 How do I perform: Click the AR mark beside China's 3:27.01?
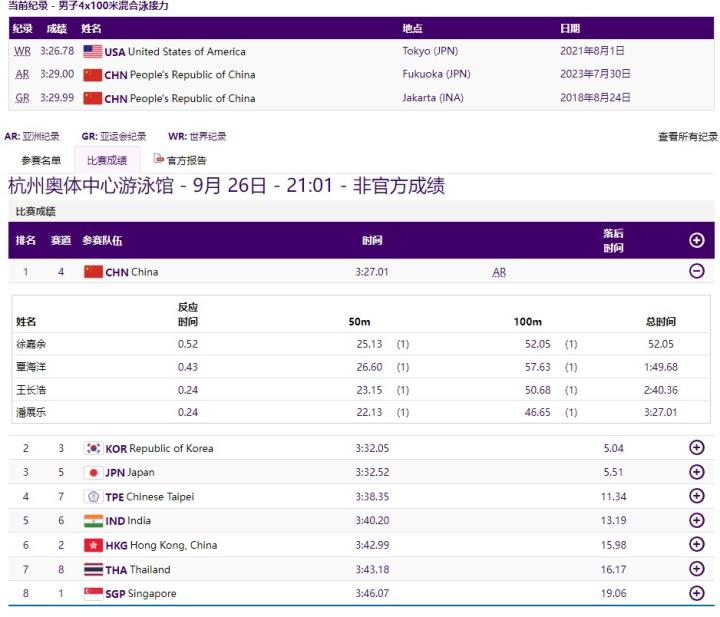[x=499, y=272]
